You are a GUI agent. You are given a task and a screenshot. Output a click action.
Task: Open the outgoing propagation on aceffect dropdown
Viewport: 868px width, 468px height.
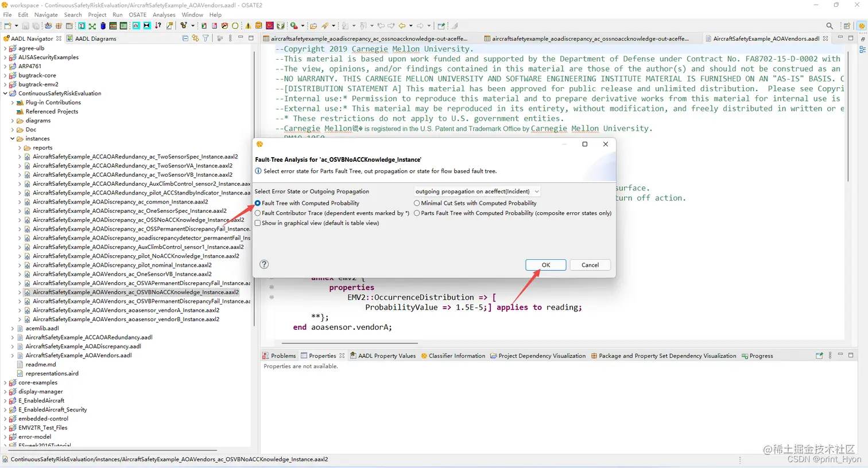pos(476,192)
